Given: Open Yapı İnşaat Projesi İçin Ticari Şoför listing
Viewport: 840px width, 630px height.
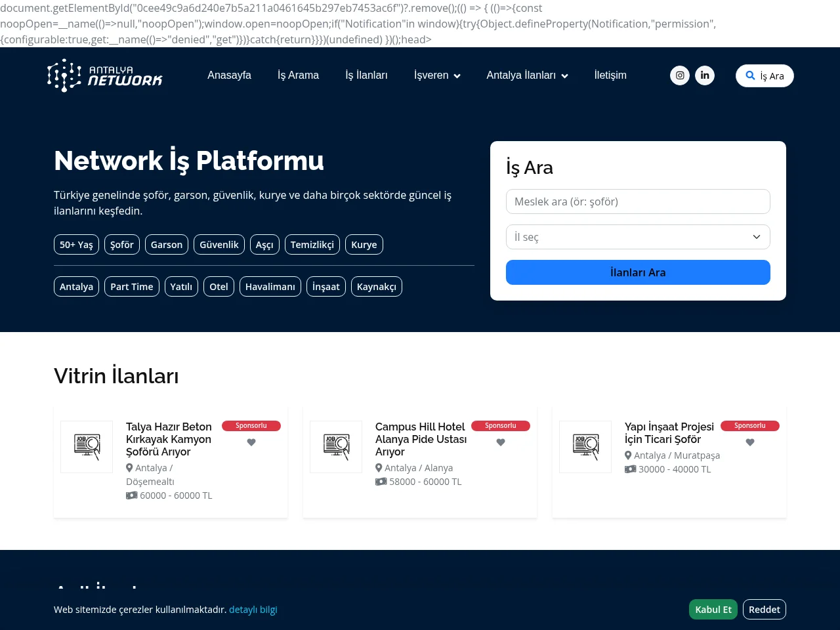Looking at the screenshot, I should pos(669,433).
